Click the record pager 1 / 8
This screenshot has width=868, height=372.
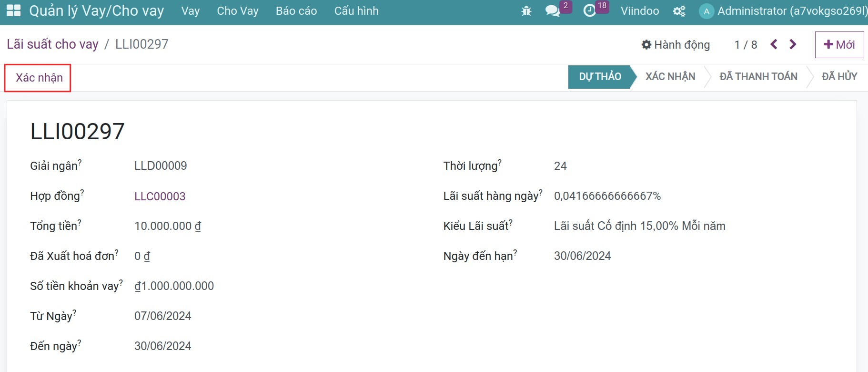point(746,45)
